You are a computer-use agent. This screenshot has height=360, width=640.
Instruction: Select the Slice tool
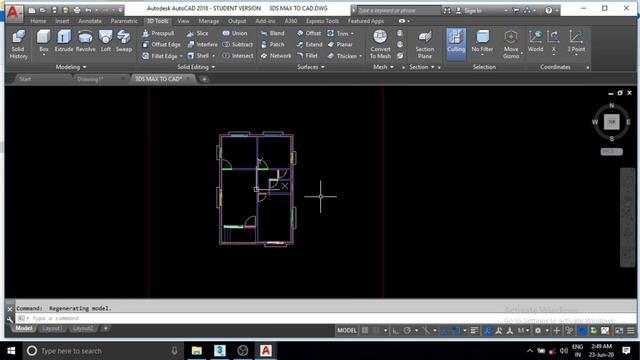point(198,33)
